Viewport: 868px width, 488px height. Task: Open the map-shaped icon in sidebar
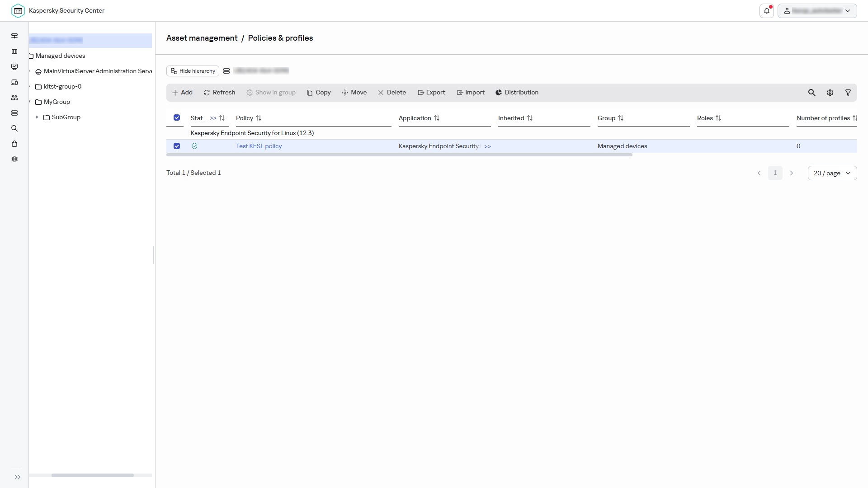click(14, 52)
